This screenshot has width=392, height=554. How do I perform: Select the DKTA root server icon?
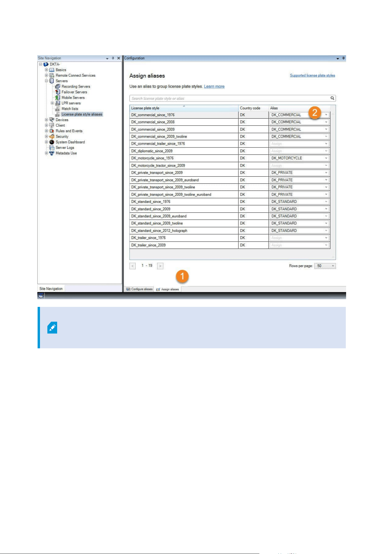(x=46, y=64)
